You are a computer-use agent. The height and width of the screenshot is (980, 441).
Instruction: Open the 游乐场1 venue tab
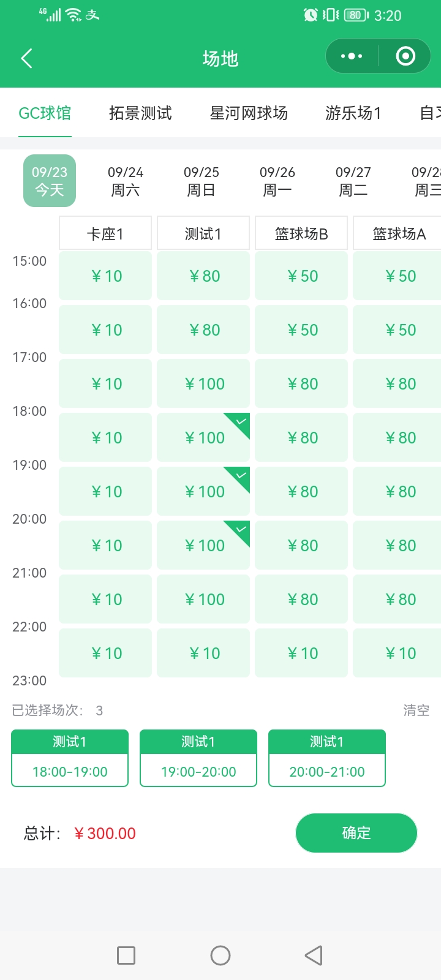point(353,113)
